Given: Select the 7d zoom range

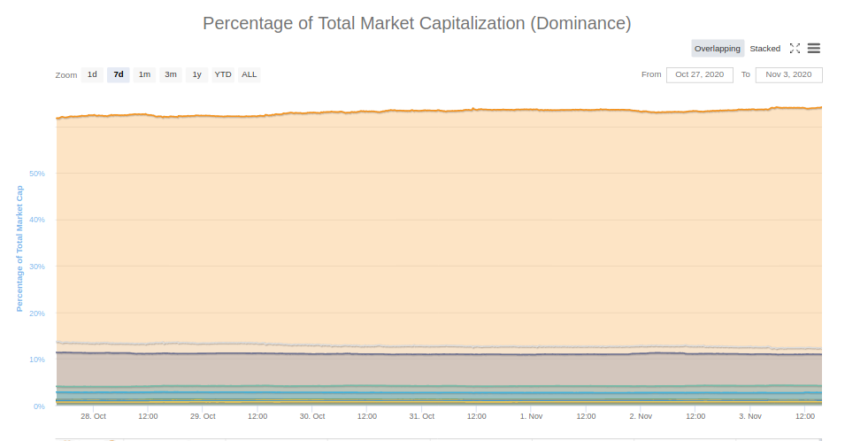Looking at the screenshot, I should (x=119, y=74).
